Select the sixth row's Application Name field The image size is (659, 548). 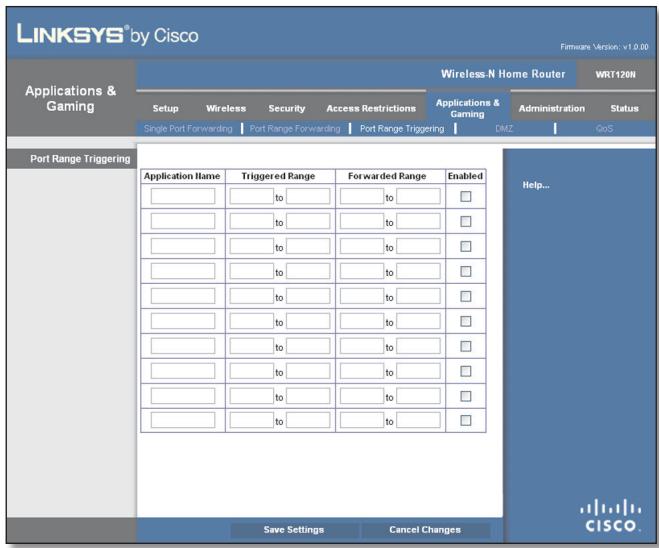coord(183,321)
